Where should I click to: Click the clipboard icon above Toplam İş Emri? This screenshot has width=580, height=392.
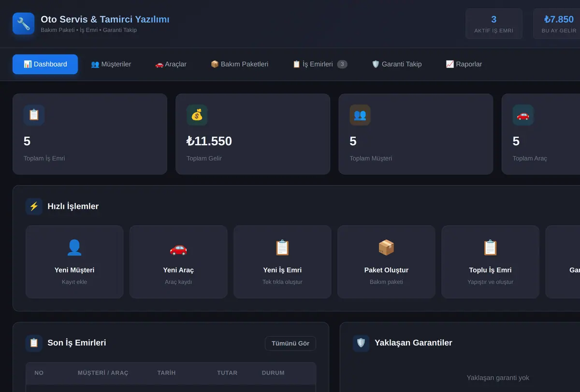34,115
